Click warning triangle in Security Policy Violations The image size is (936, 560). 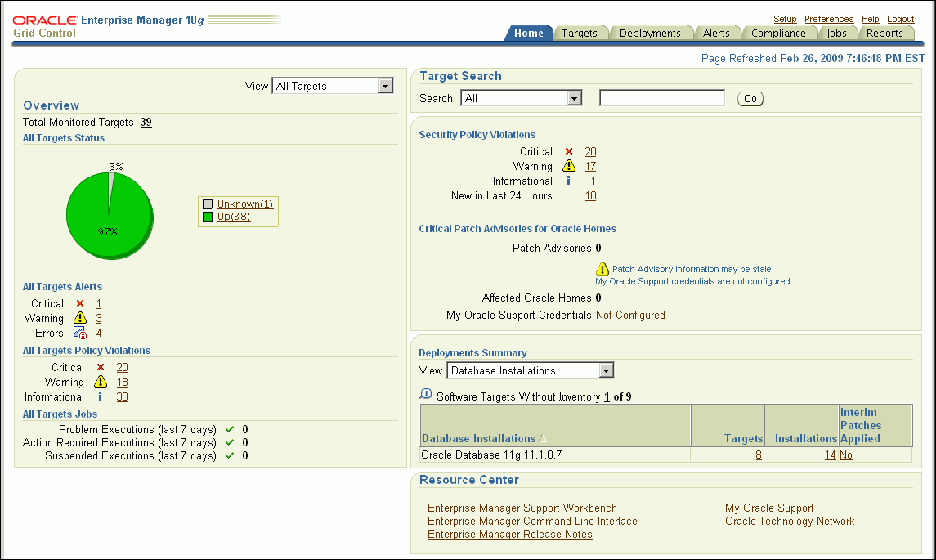(x=569, y=166)
